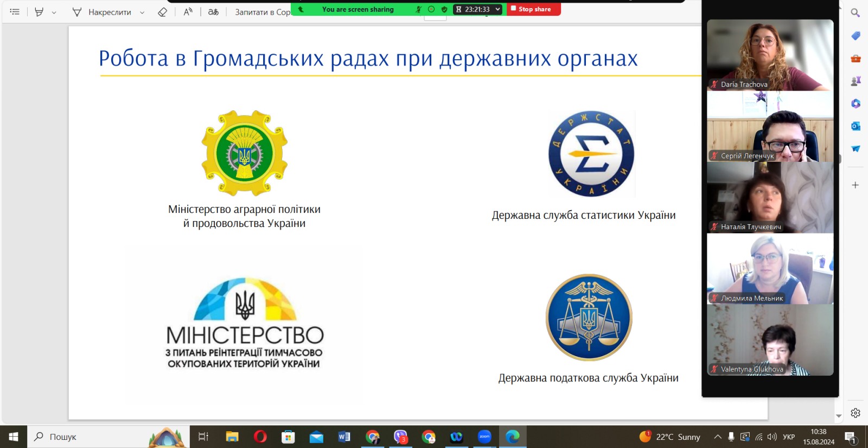Switch the УКР keyboard language
The image size is (868, 448).
789,437
